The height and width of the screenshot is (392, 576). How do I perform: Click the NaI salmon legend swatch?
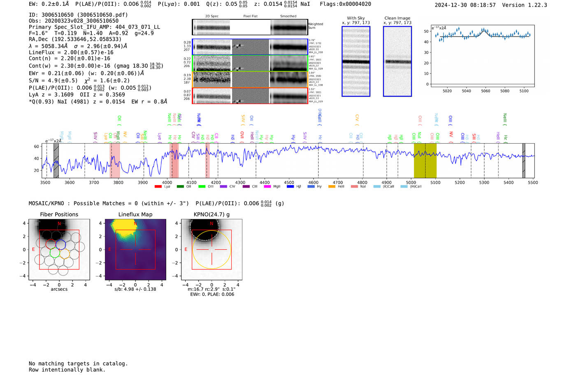(x=354, y=187)
